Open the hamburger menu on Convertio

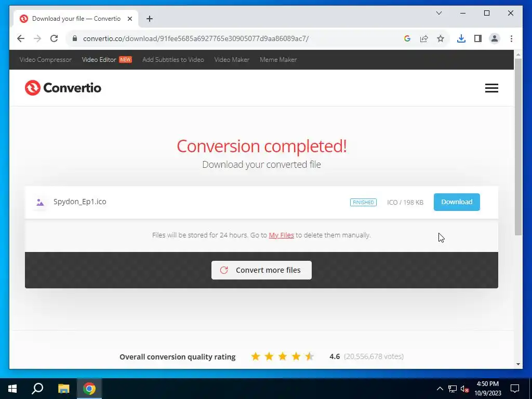(x=491, y=88)
